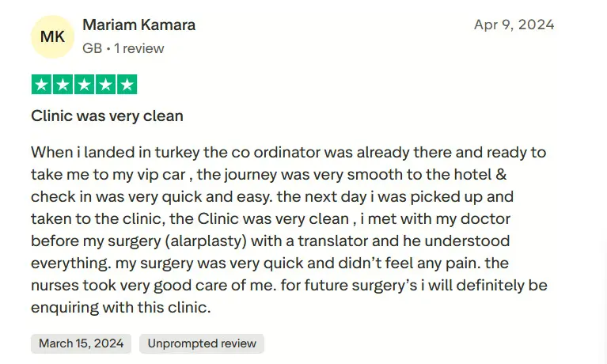
Task: Click the "1 review" count text
Action: [139, 48]
